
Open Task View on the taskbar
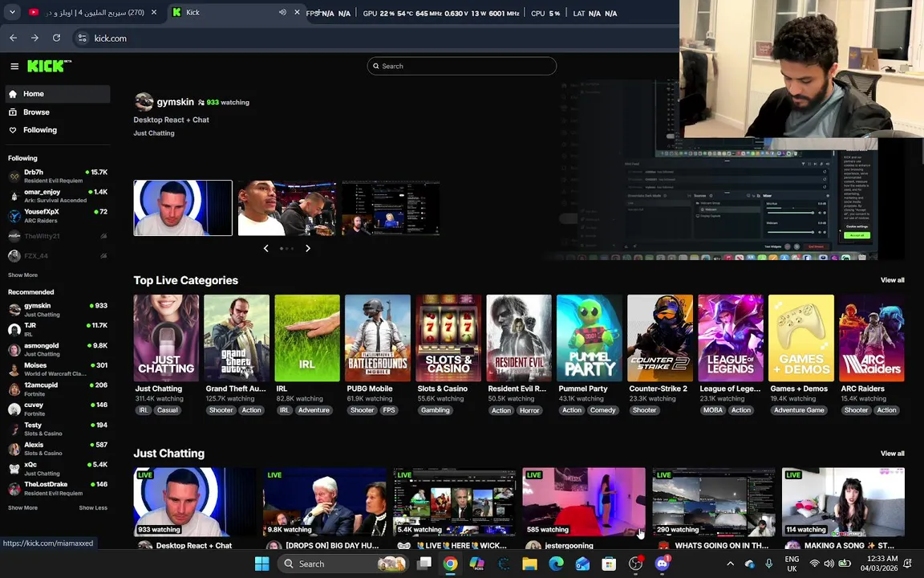(424, 564)
